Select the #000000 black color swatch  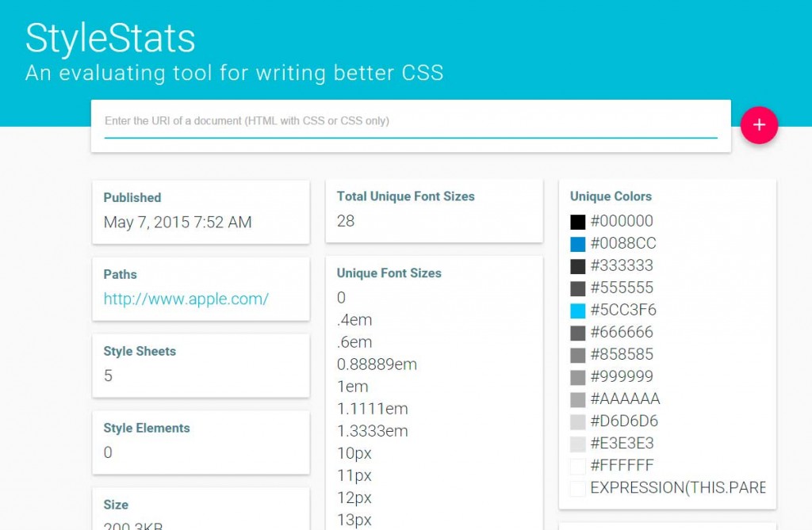pos(578,222)
